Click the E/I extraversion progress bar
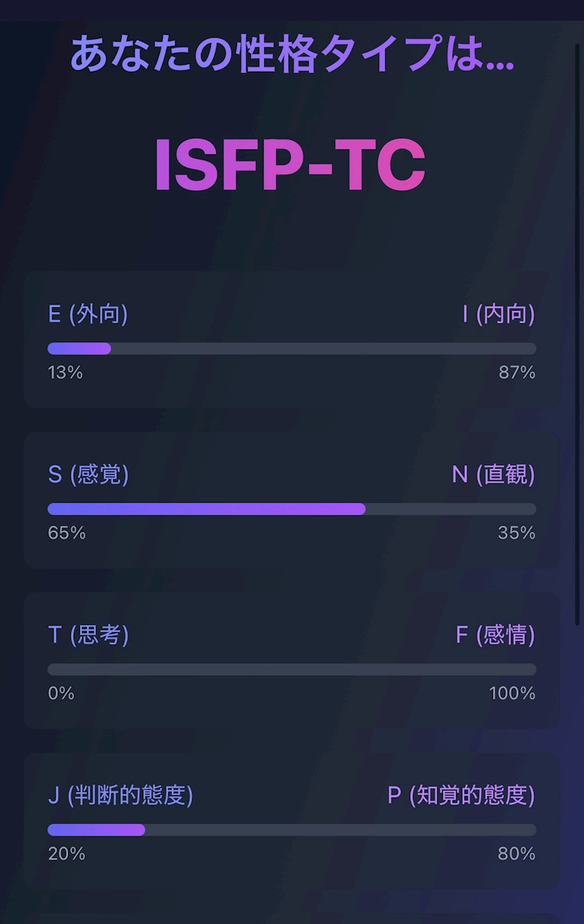Viewport: 584px width, 924px height. [292, 348]
